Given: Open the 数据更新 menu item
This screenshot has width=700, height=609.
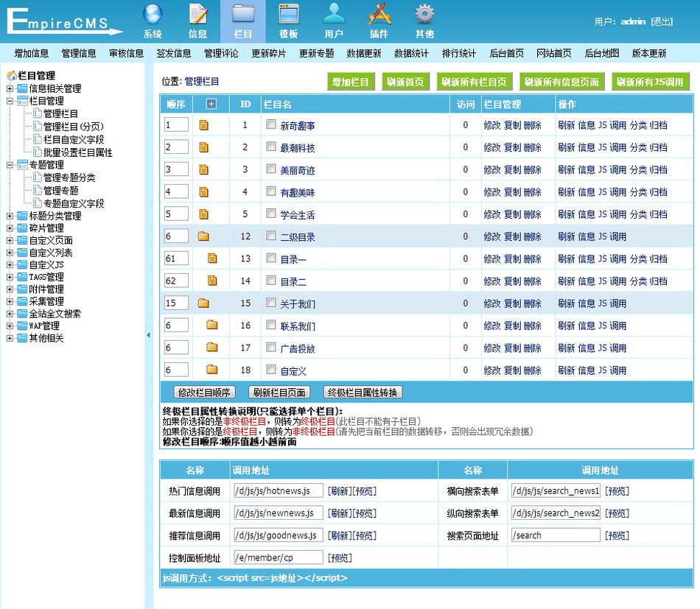Looking at the screenshot, I should [364, 54].
